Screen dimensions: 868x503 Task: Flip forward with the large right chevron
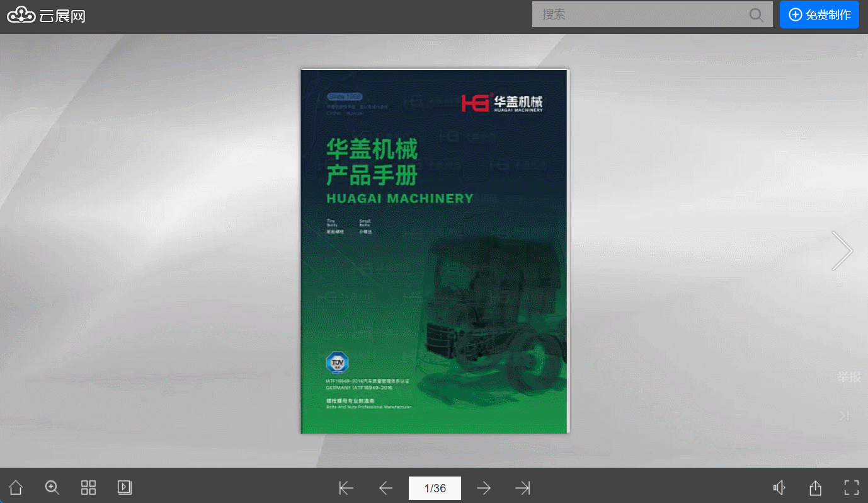click(x=842, y=251)
